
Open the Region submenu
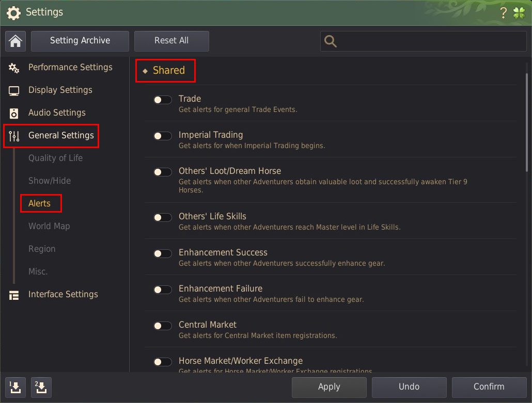coord(42,249)
